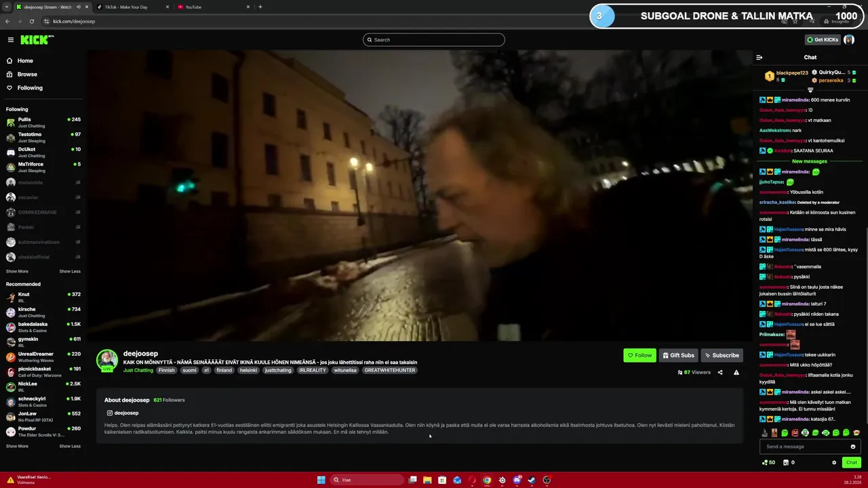Collapse Following list with Show Less

click(70, 271)
